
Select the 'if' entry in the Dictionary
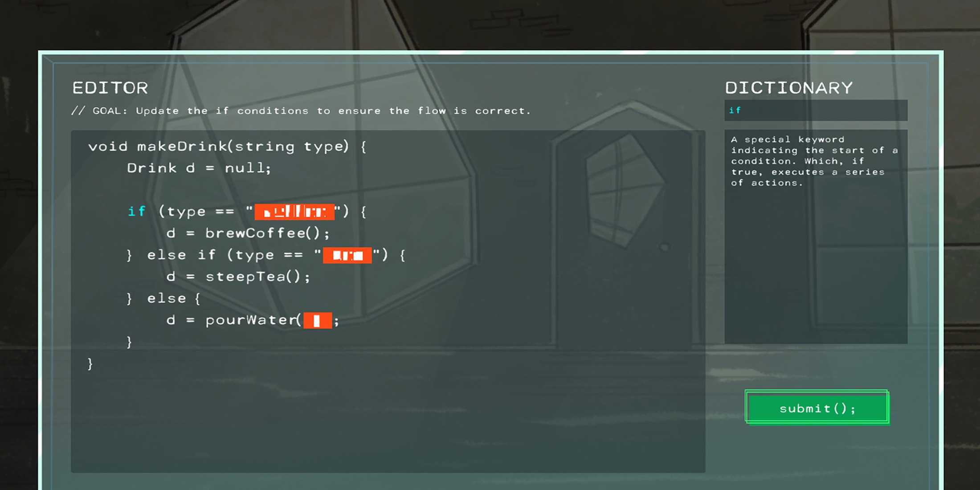point(816,110)
